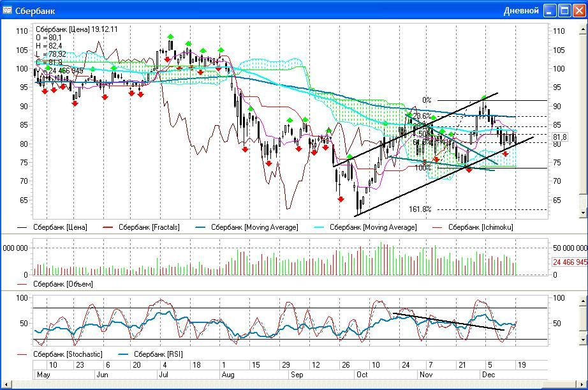Select legend entry 'Сбербанк [Fractals]'
This screenshot has width=588, height=390.
[x=142, y=227]
